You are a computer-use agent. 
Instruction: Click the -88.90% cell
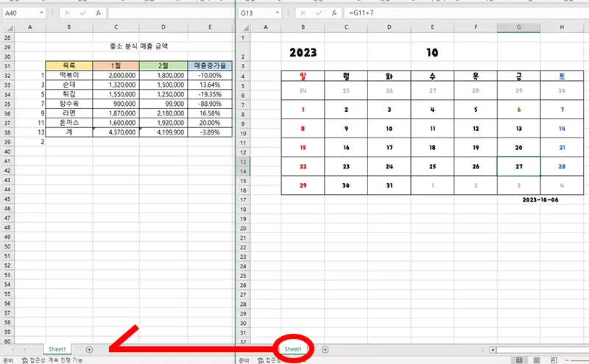pyautogui.click(x=210, y=104)
